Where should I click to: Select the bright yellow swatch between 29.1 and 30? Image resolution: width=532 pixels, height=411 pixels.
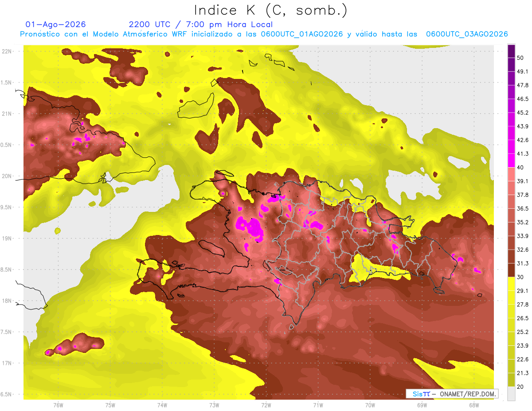pyautogui.click(x=511, y=284)
